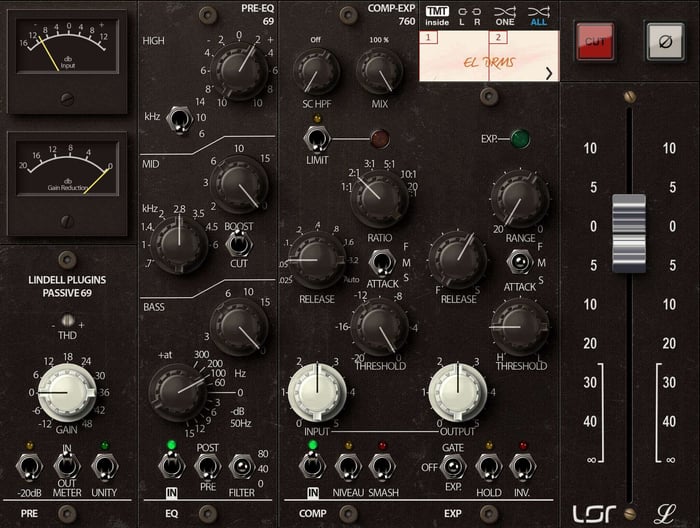Click the output fader handle
The width and height of the screenshot is (700, 528).
coord(629,233)
